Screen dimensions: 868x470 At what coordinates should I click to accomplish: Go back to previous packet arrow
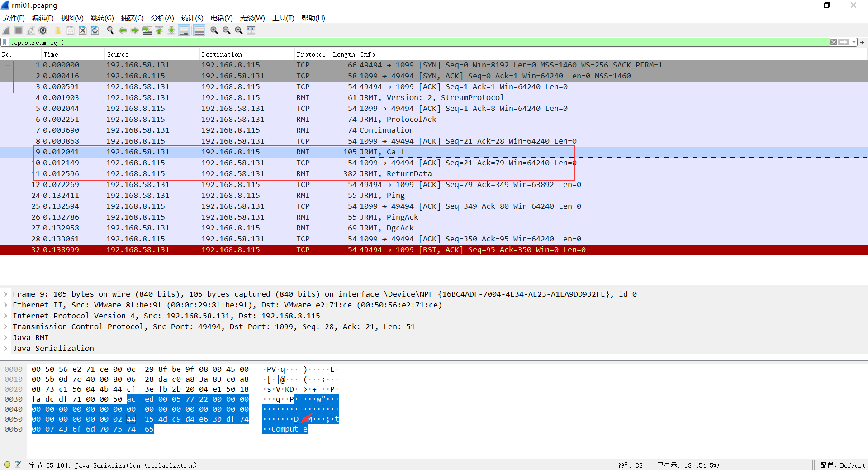122,30
